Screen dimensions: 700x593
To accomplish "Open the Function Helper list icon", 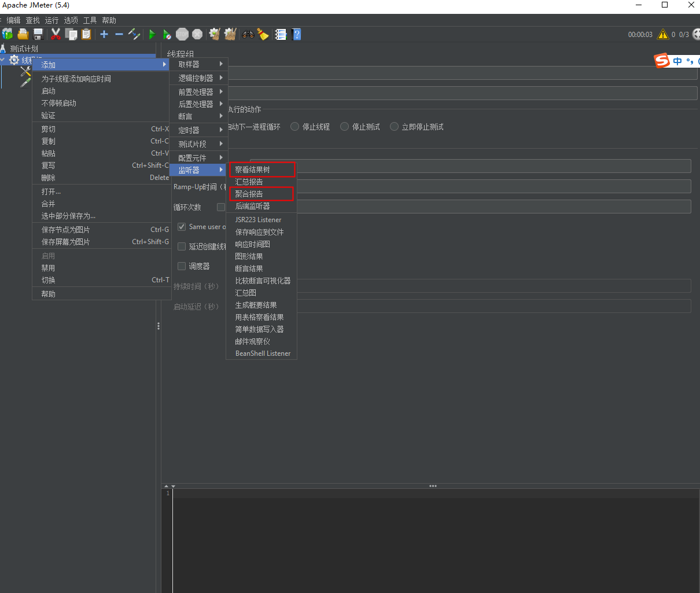I will click(281, 34).
